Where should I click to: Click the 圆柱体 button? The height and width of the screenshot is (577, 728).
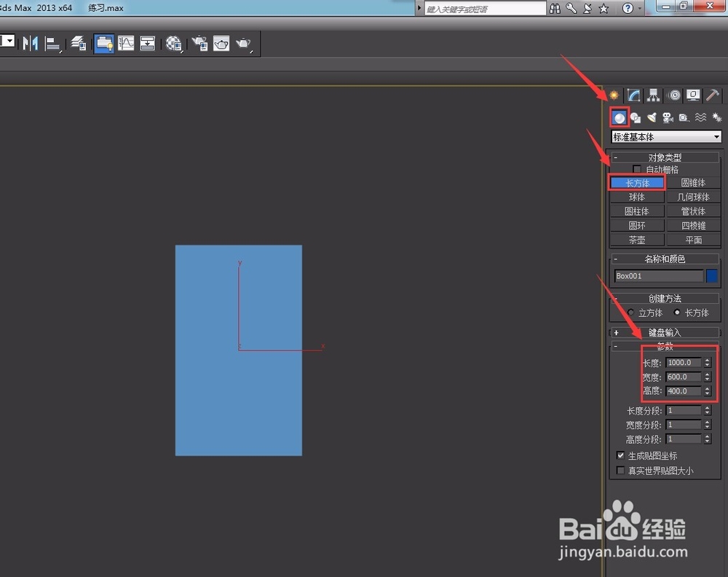[x=637, y=211]
